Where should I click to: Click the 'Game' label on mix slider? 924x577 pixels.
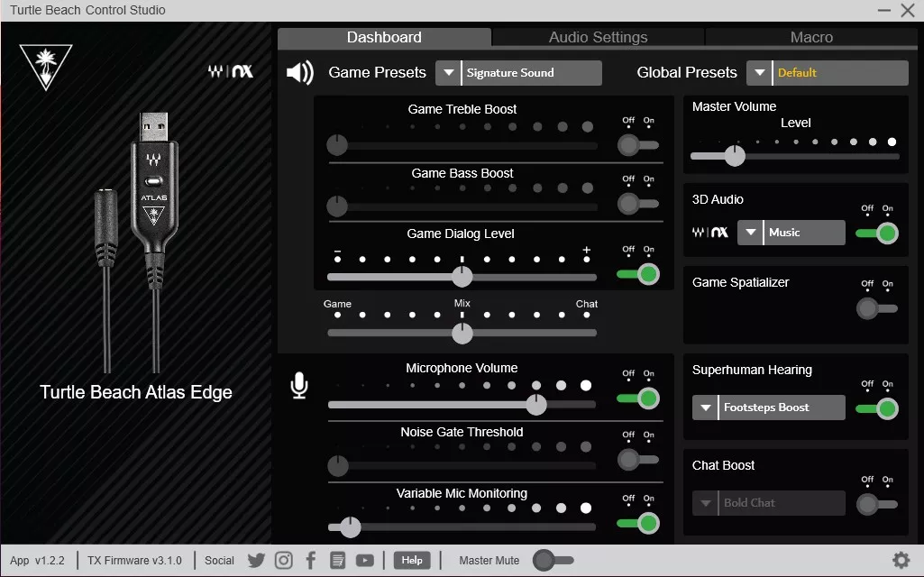pyautogui.click(x=337, y=304)
